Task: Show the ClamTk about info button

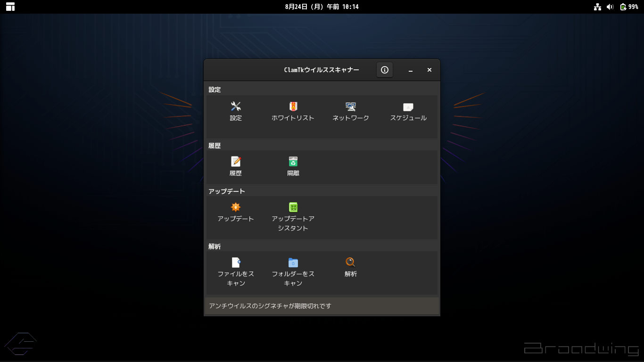Action: click(x=385, y=70)
